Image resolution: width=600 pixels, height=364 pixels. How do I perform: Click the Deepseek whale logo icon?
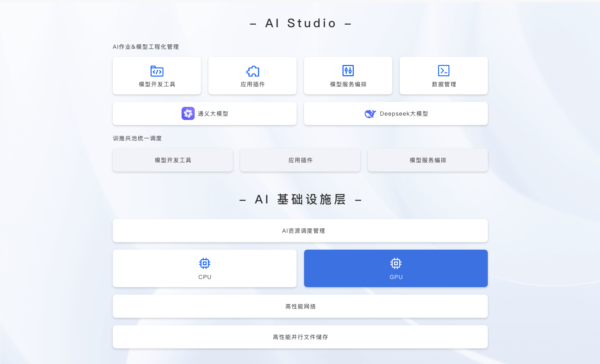(370, 113)
